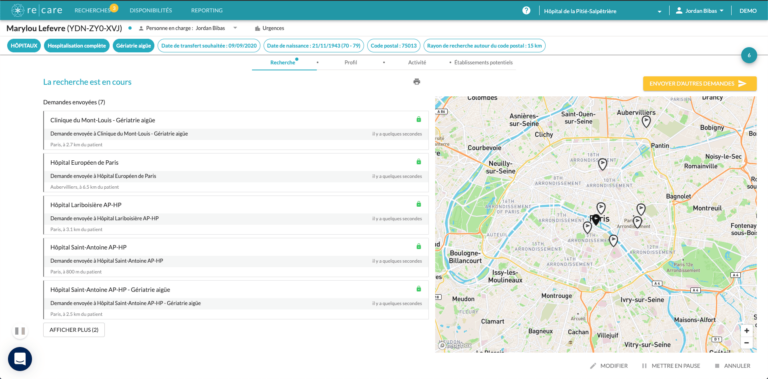Click lock icon on Hôpital Saint-Antoine AP-HP 800 m row
This screenshot has width=768, height=379.
pyautogui.click(x=418, y=246)
